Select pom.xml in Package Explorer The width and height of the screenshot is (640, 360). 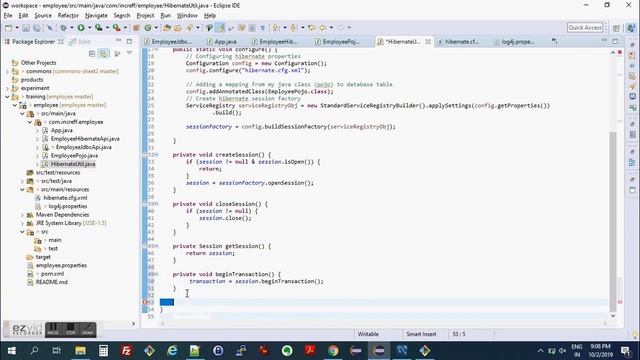point(52,274)
